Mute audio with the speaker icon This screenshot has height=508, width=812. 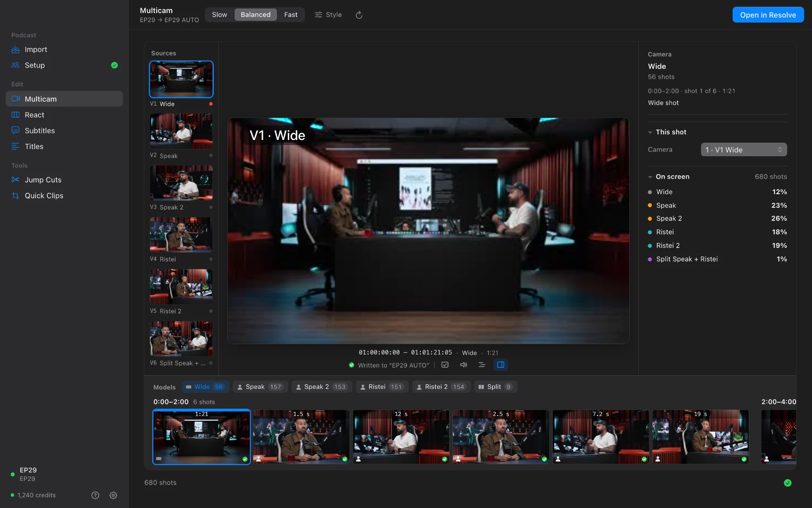463,365
